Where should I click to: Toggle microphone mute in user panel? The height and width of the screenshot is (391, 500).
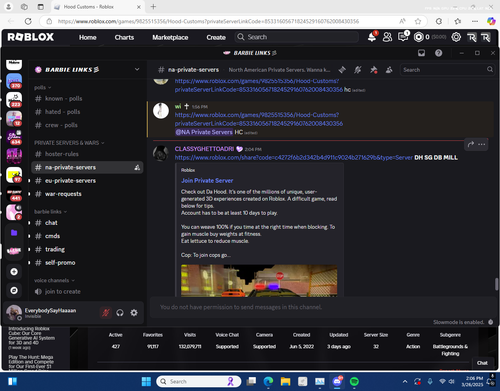point(106,313)
